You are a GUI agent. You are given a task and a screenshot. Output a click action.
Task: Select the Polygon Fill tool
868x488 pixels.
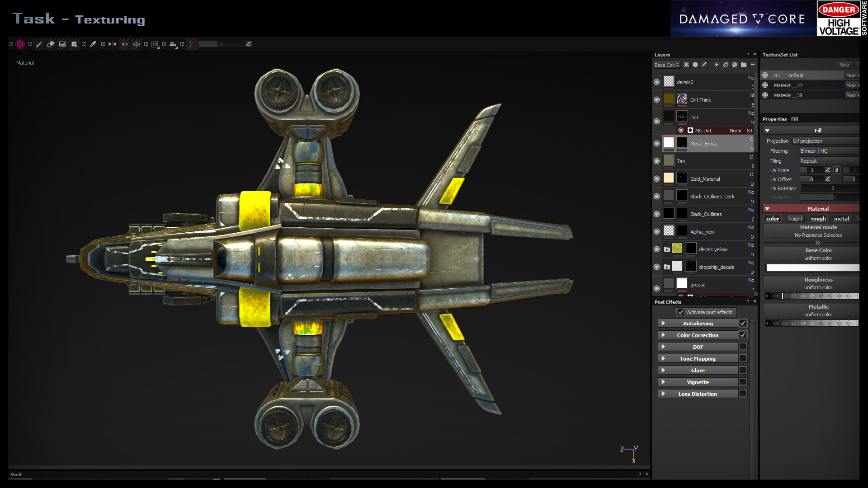click(x=74, y=44)
